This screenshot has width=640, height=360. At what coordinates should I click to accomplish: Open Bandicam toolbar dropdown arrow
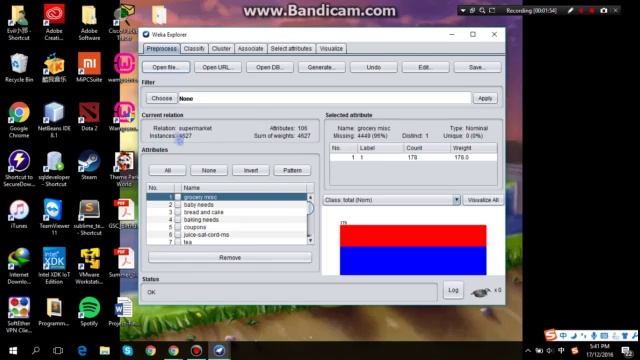pos(463,11)
